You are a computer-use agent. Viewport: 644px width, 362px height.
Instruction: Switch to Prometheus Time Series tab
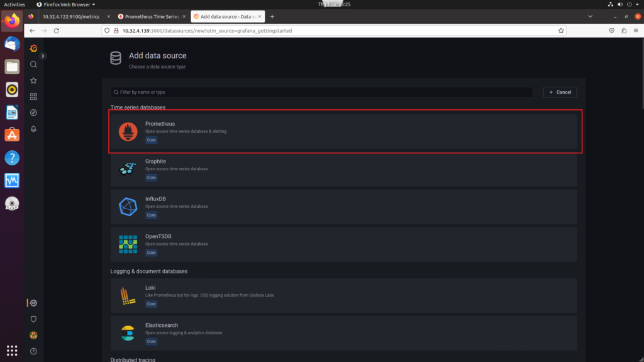tap(152, 16)
